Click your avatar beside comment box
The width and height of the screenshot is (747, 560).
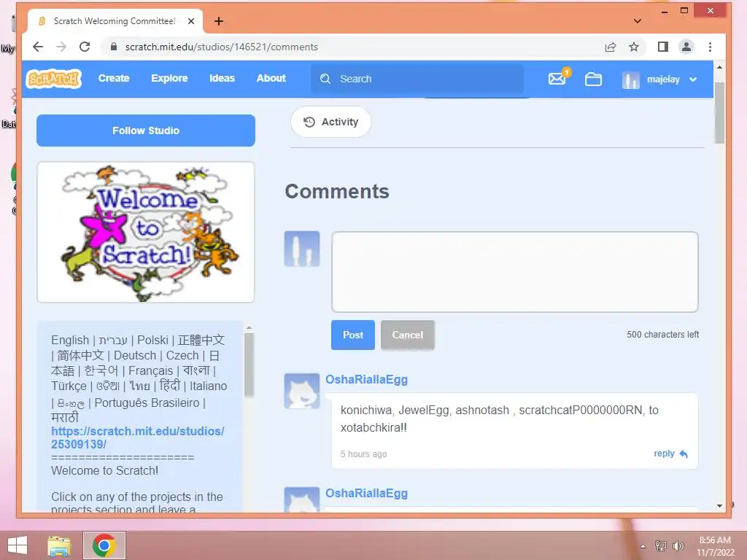pos(302,249)
